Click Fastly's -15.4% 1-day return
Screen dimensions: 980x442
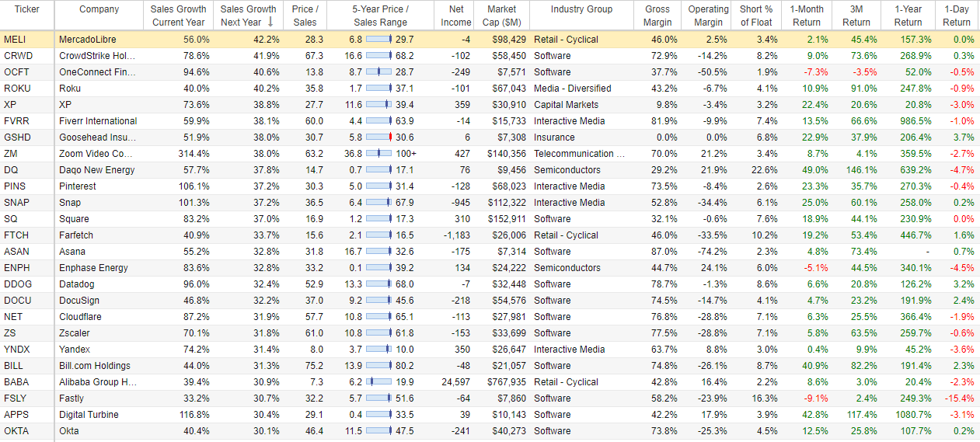coord(960,398)
